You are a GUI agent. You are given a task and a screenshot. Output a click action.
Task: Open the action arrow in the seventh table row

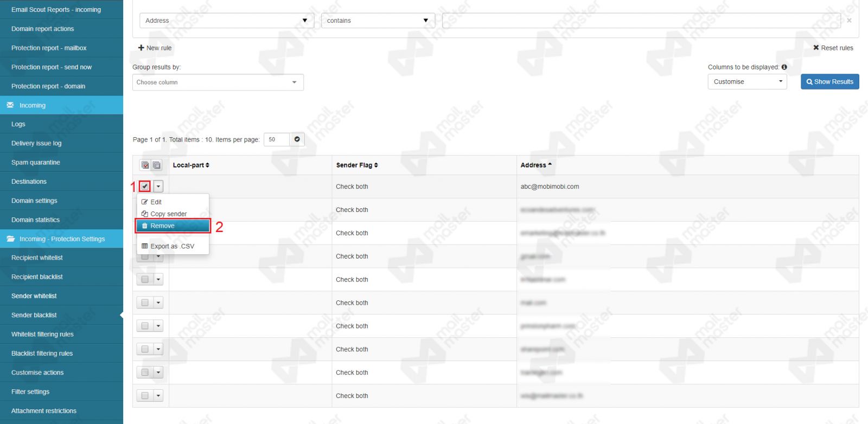tap(158, 326)
